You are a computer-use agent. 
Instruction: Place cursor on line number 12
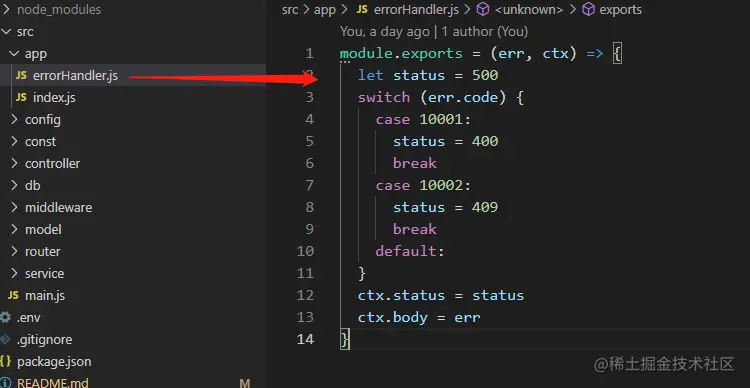(x=305, y=295)
